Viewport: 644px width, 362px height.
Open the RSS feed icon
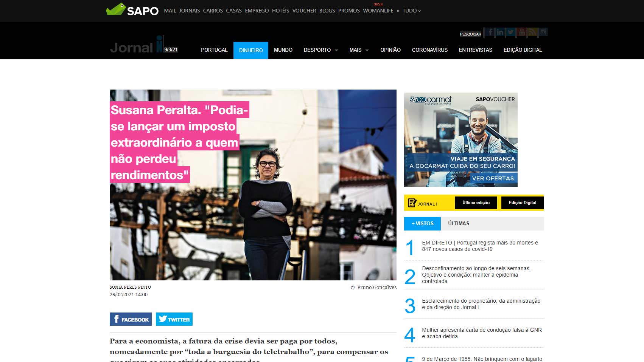tap(532, 32)
